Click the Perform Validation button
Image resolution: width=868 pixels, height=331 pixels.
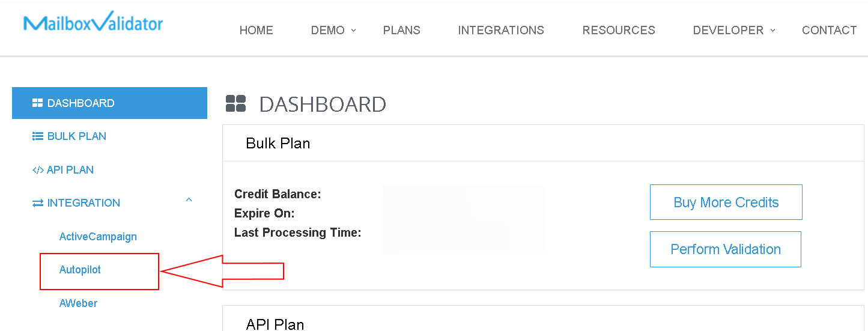[x=726, y=249]
